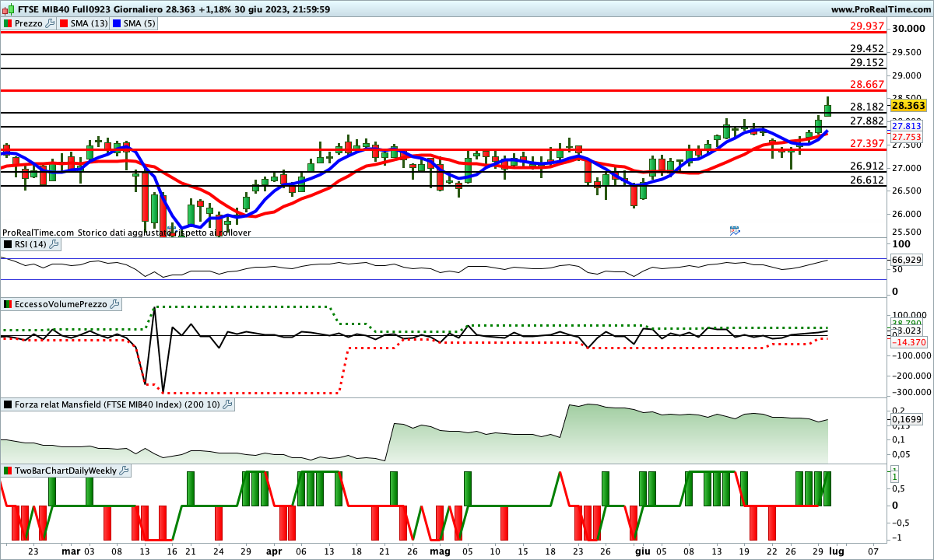
Task: Click the 'giu' month label on time axis
Action: pyautogui.click(x=642, y=551)
